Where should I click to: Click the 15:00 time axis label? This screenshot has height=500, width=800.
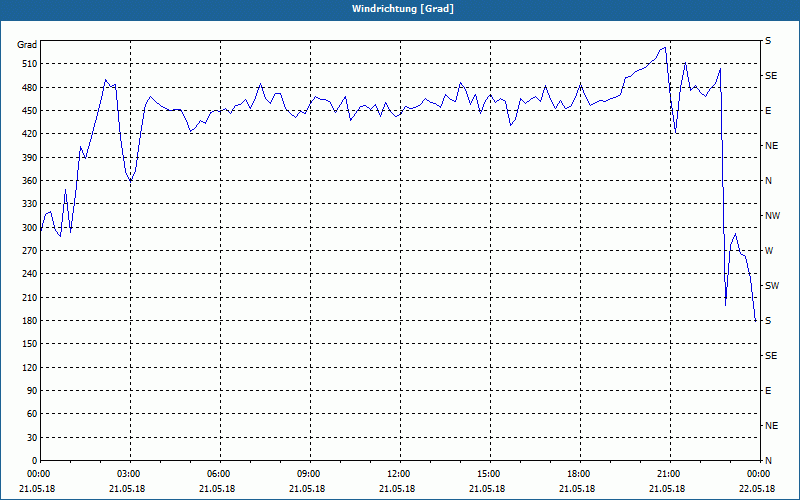click(490, 474)
